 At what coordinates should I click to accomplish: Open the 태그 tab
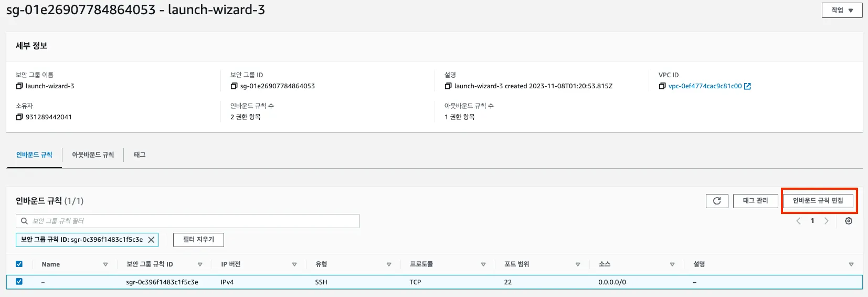[x=140, y=155]
